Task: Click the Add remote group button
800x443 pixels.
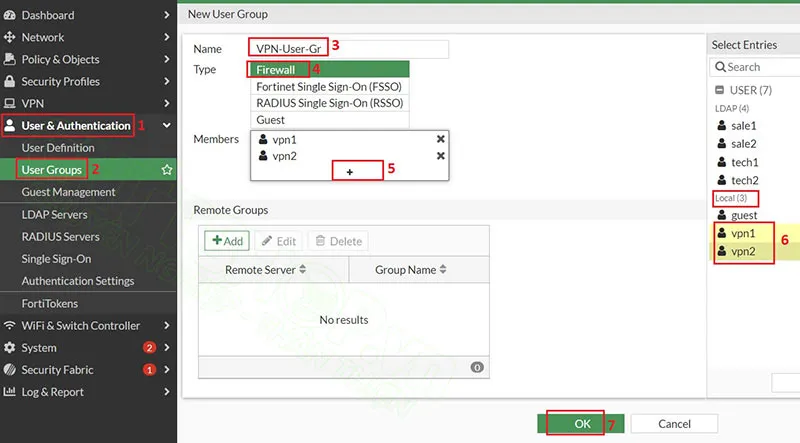Action: pos(227,241)
